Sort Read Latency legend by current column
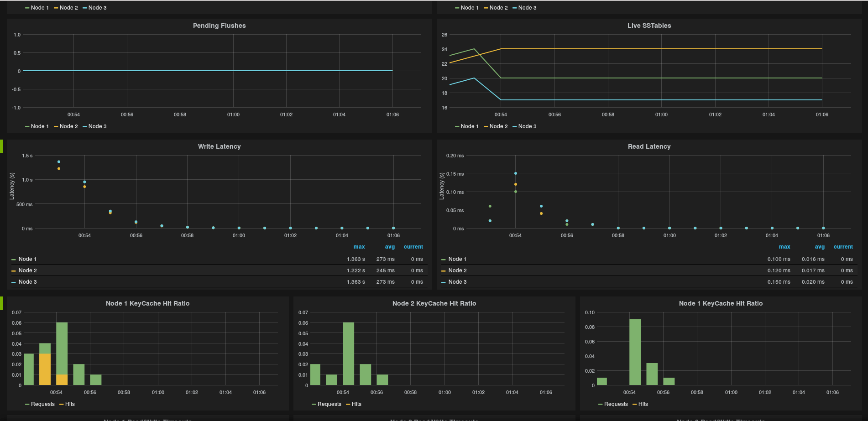 pyautogui.click(x=843, y=247)
